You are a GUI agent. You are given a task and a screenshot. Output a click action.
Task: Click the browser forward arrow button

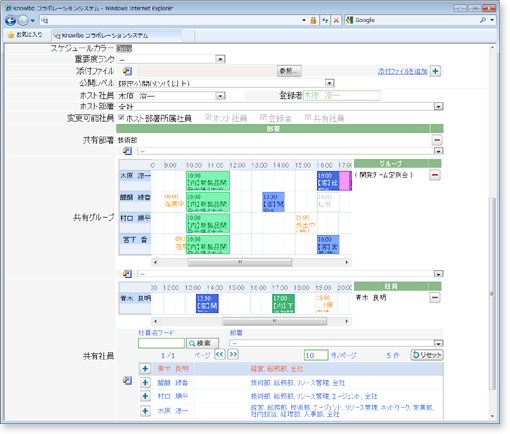[23, 20]
